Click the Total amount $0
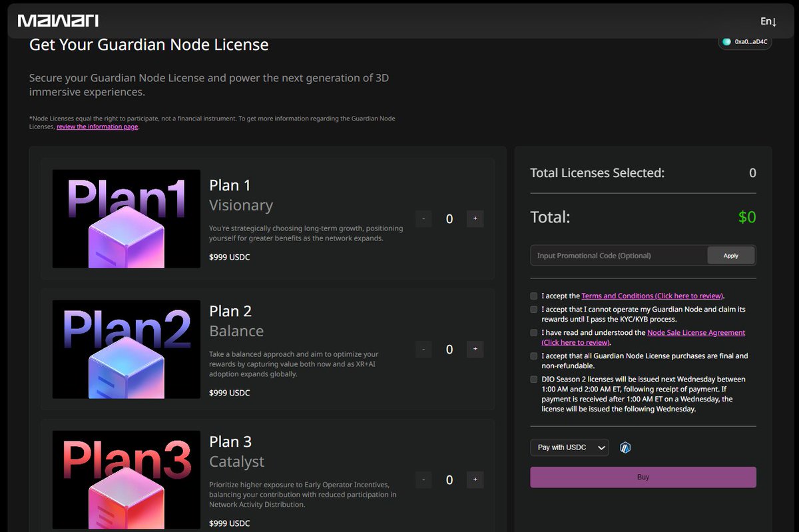The height and width of the screenshot is (532, 799). click(x=747, y=217)
